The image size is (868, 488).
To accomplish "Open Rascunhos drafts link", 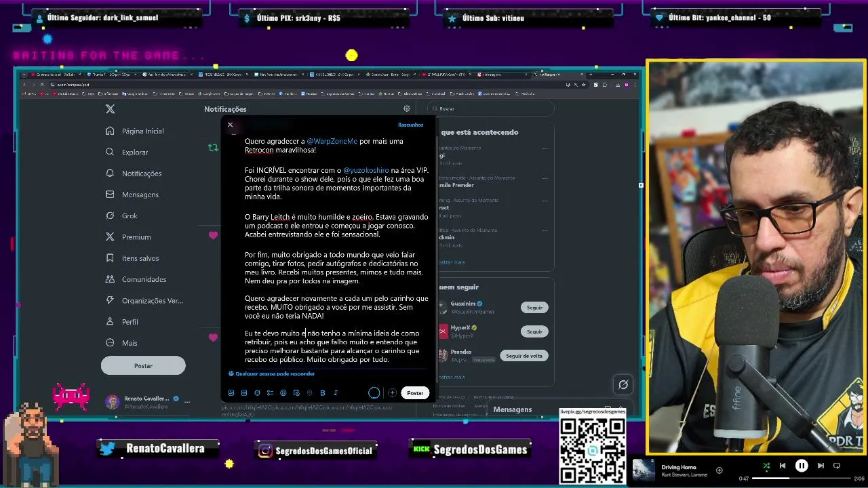I will coord(410,125).
